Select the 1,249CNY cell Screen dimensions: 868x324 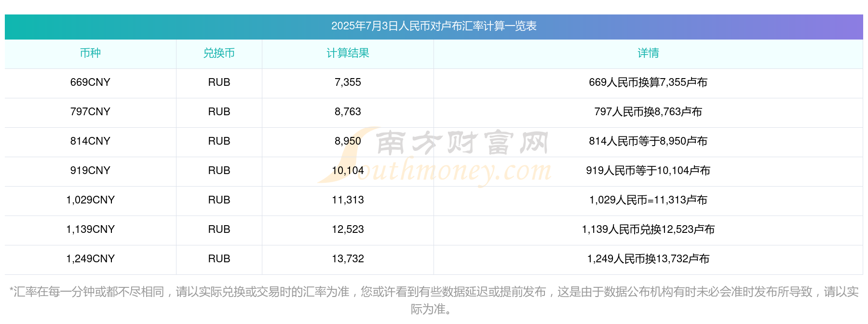click(x=90, y=259)
